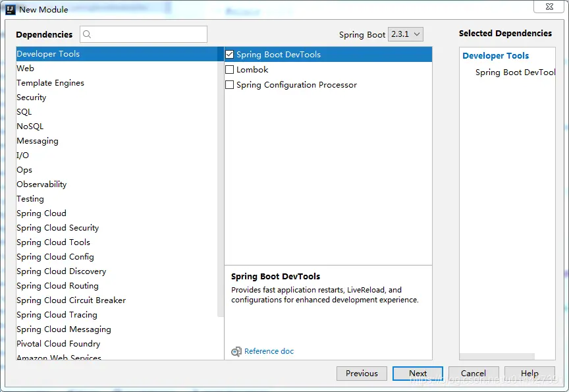Click the Next button
The height and width of the screenshot is (392, 569).
(x=418, y=374)
